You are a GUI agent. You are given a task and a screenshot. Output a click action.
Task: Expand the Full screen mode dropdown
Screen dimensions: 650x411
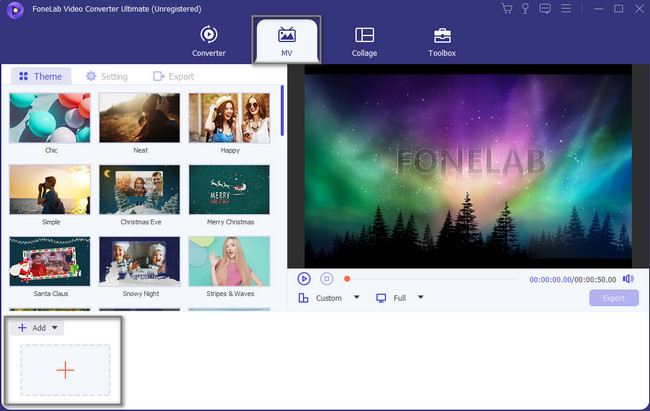(420, 297)
